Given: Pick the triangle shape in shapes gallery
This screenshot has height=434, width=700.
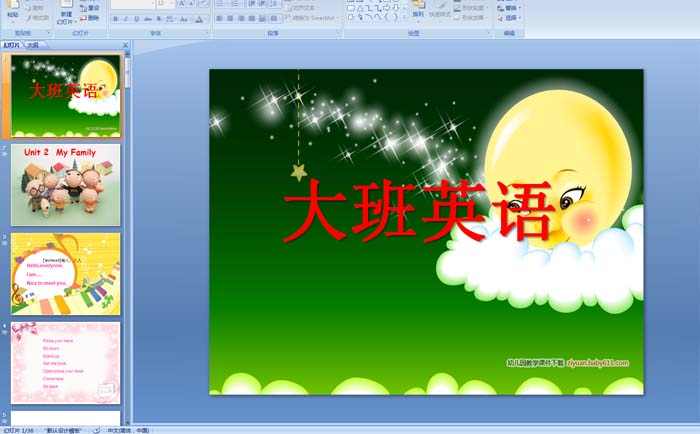Looking at the screenshot, I should point(360,8).
